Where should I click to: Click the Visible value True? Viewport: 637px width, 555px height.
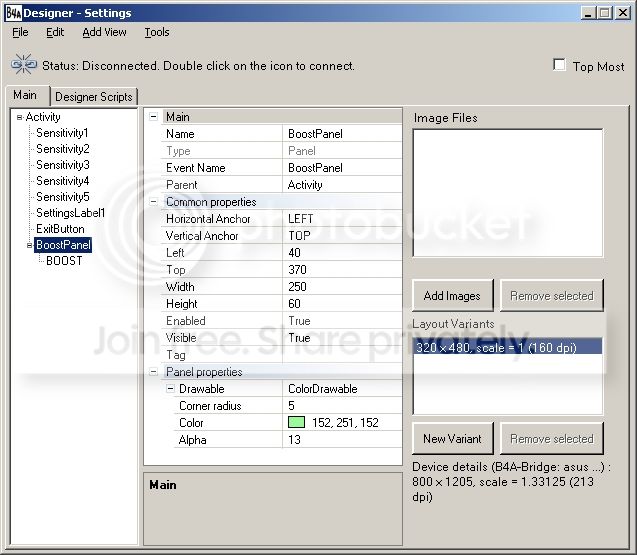342,338
